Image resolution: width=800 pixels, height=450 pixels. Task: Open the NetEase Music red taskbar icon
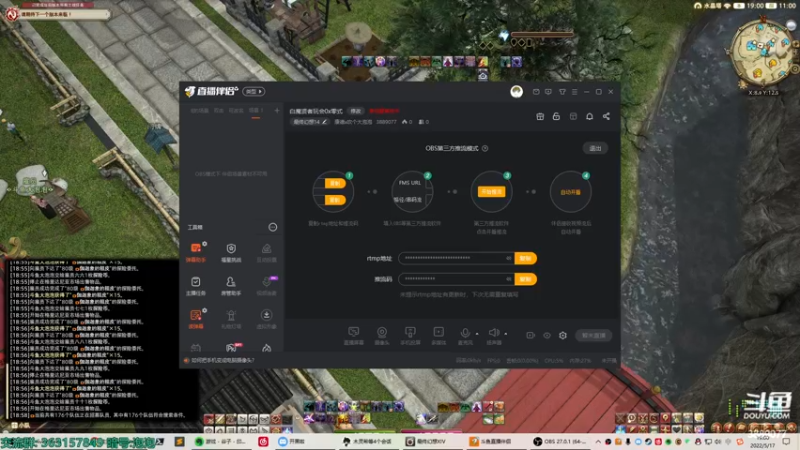263,441
